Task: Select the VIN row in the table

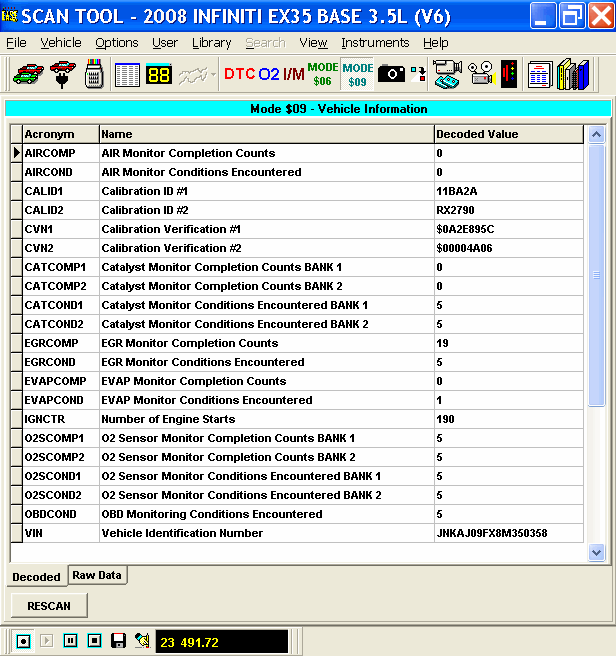Action: click(x=300, y=533)
